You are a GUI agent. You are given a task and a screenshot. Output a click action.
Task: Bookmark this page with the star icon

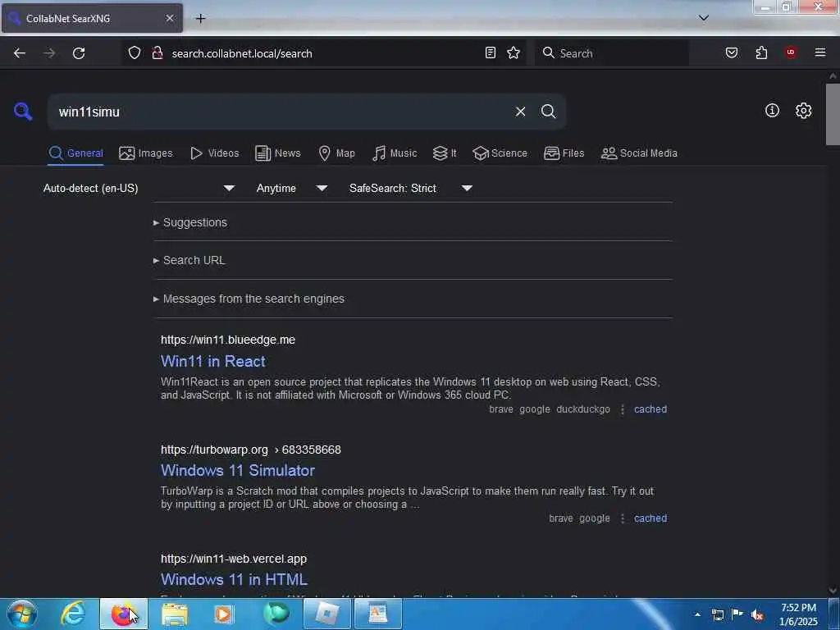coord(514,52)
